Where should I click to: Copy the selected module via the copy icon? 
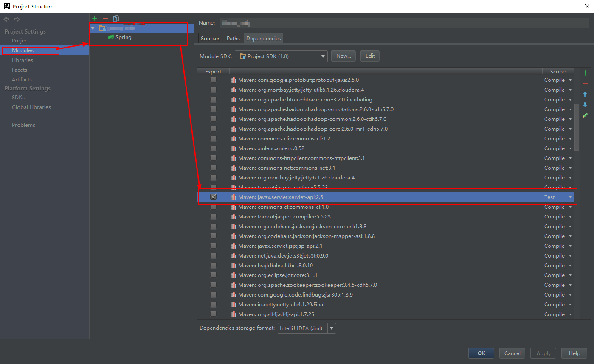click(x=115, y=18)
